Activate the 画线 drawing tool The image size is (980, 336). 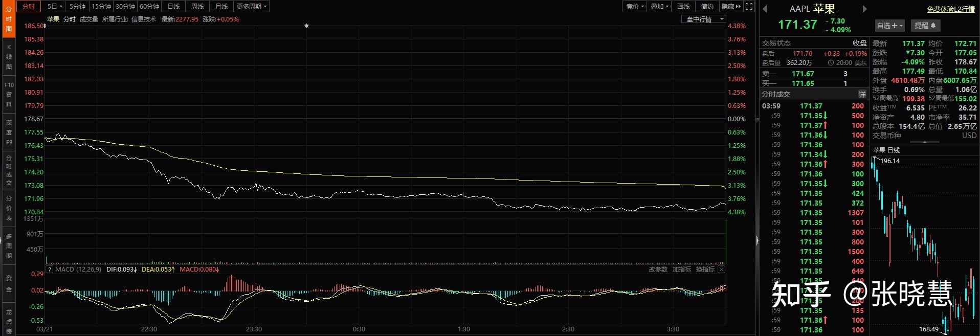[683, 6]
